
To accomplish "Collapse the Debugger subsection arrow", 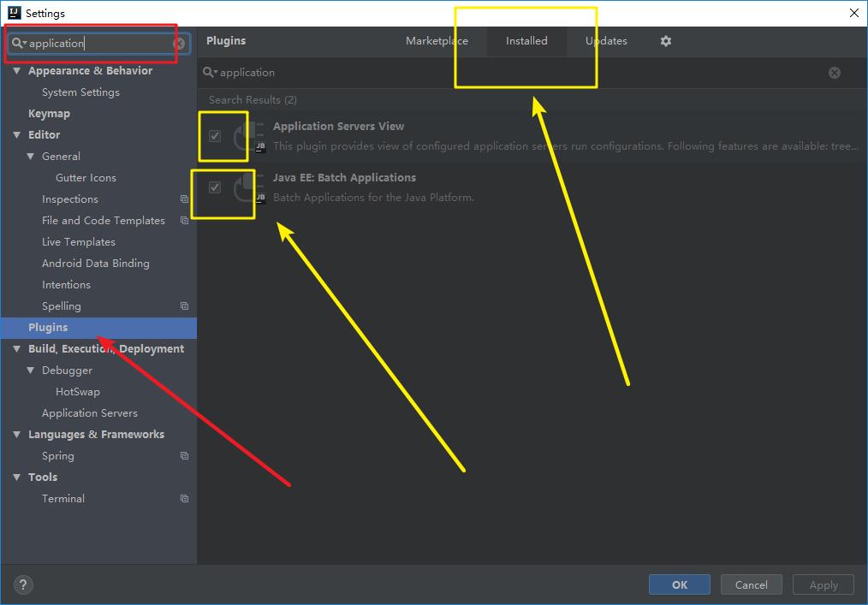I will pos(31,371).
